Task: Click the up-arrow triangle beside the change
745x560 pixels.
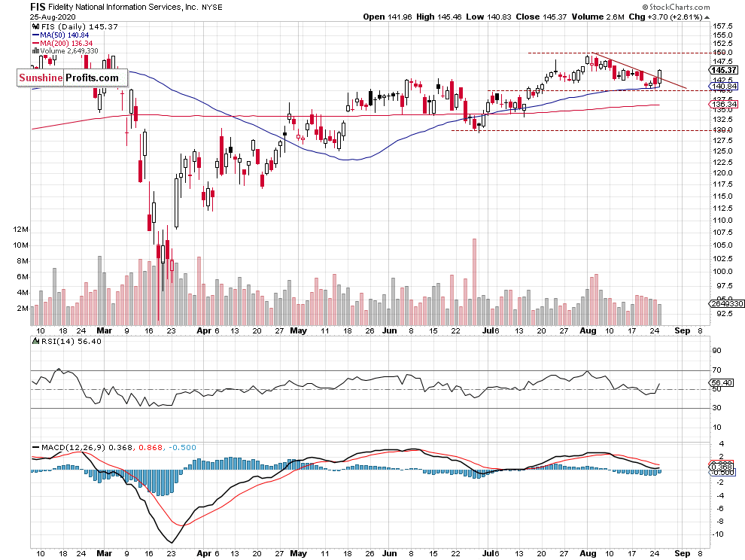Action: (707, 17)
